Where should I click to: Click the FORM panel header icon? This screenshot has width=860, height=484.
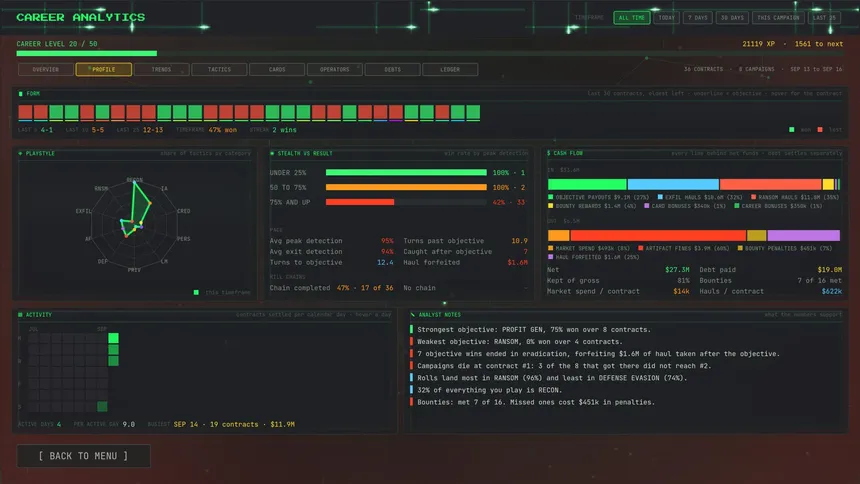21,94
